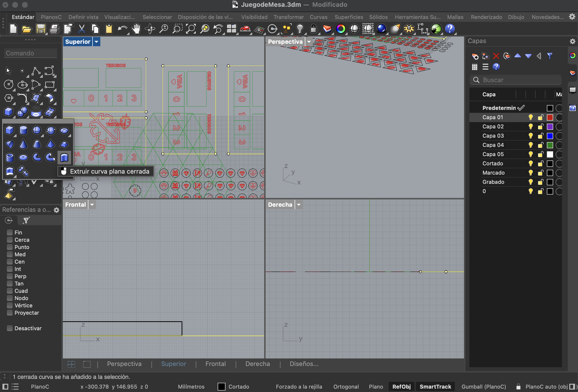578x392 pixels.
Task: Enable the Cen object snap checkbox
Action: (10, 262)
